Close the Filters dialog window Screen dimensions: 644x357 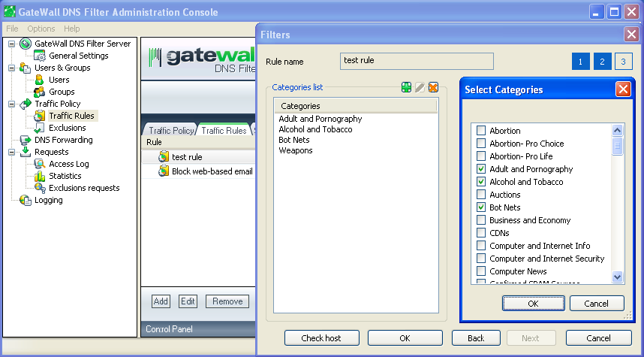click(x=630, y=34)
